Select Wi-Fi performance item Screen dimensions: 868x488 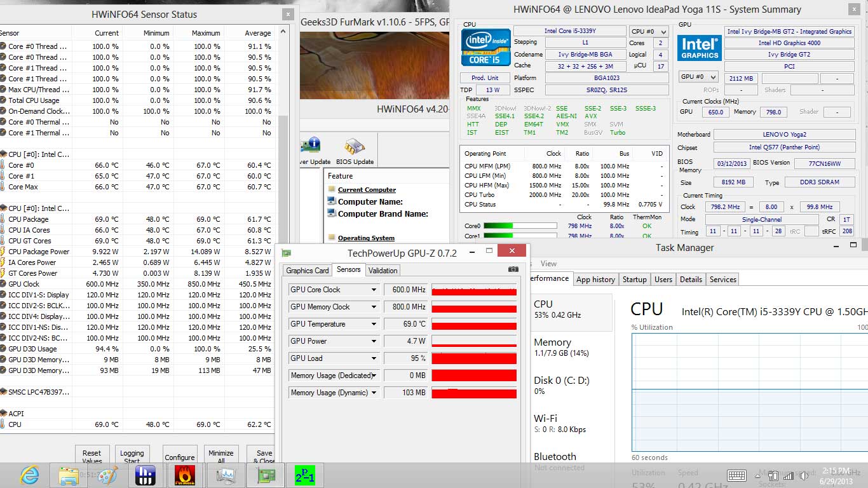(571, 423)
